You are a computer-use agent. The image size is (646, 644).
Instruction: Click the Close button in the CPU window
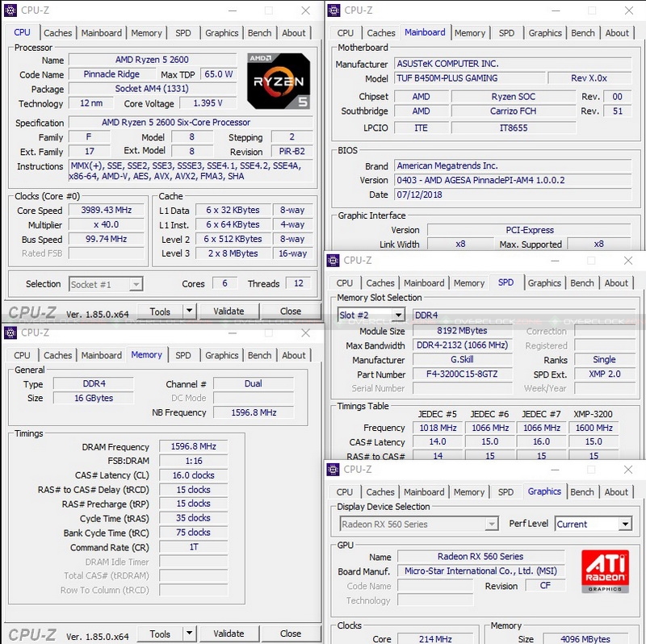coord(291,312)
